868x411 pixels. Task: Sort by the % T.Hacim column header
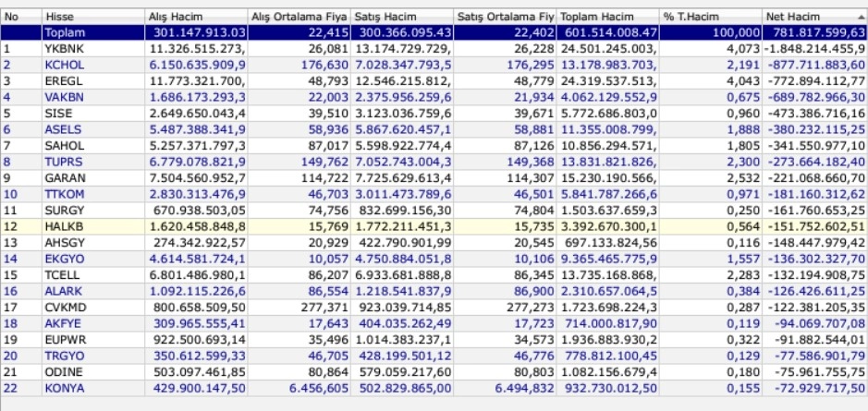point(710,17)
